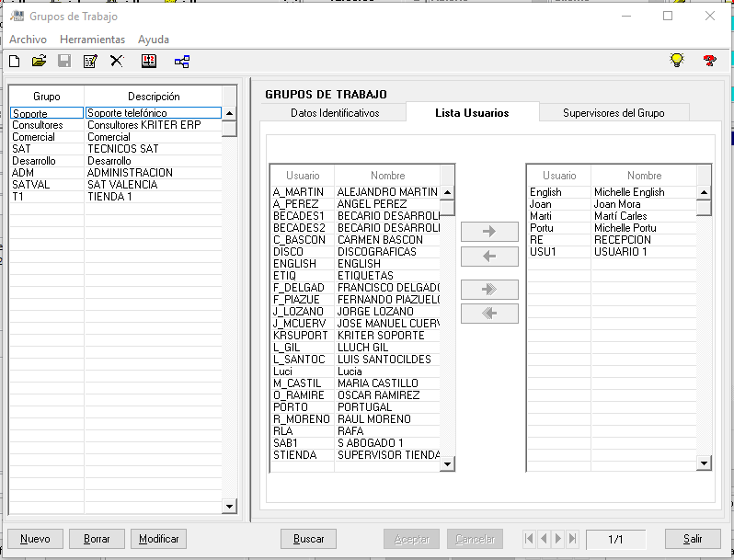The image size is (734, 560).
Task: Select user STIENDA in available list
Action: click(355, 455)
